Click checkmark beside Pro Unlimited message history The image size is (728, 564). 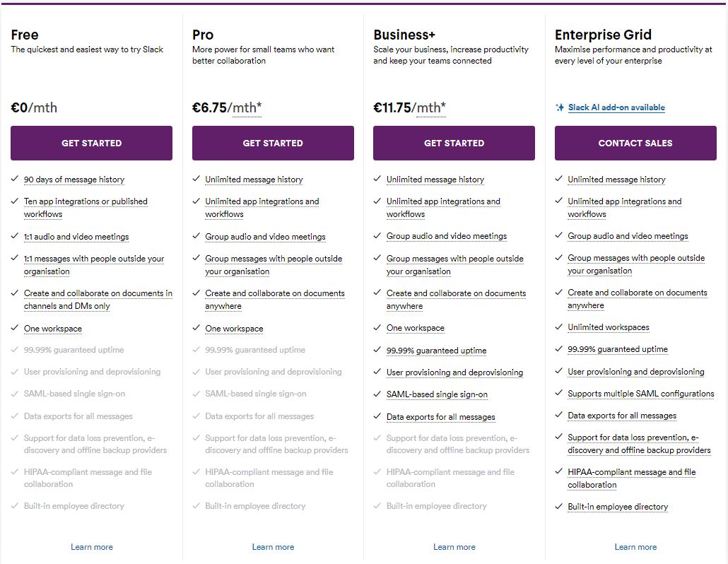point(196,180)
